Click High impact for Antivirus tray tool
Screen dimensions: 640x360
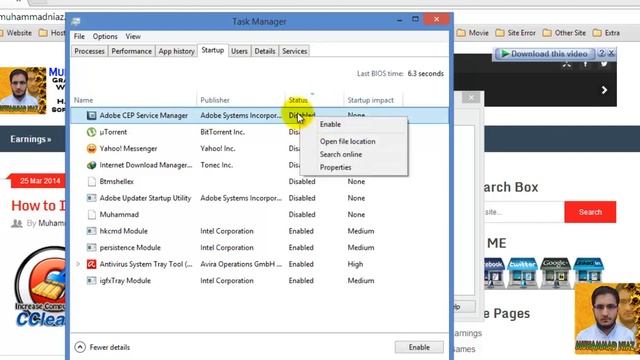coord(355,264)
